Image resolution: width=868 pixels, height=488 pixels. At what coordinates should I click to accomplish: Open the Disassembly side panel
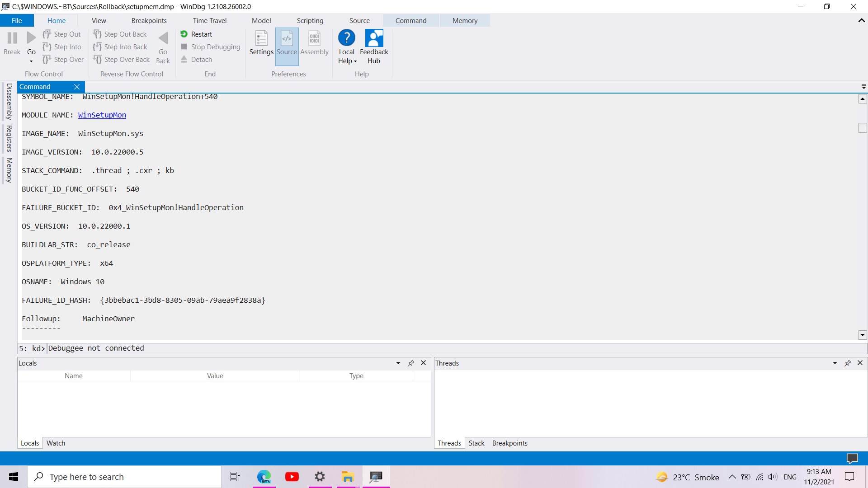pyautogui.click(x=9, y=101)
